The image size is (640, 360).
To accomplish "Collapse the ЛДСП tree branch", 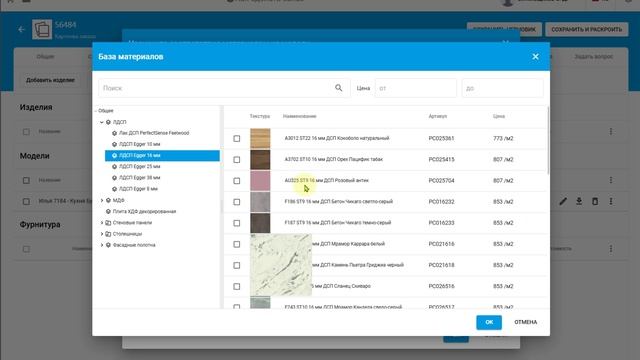I will point(102,122).
